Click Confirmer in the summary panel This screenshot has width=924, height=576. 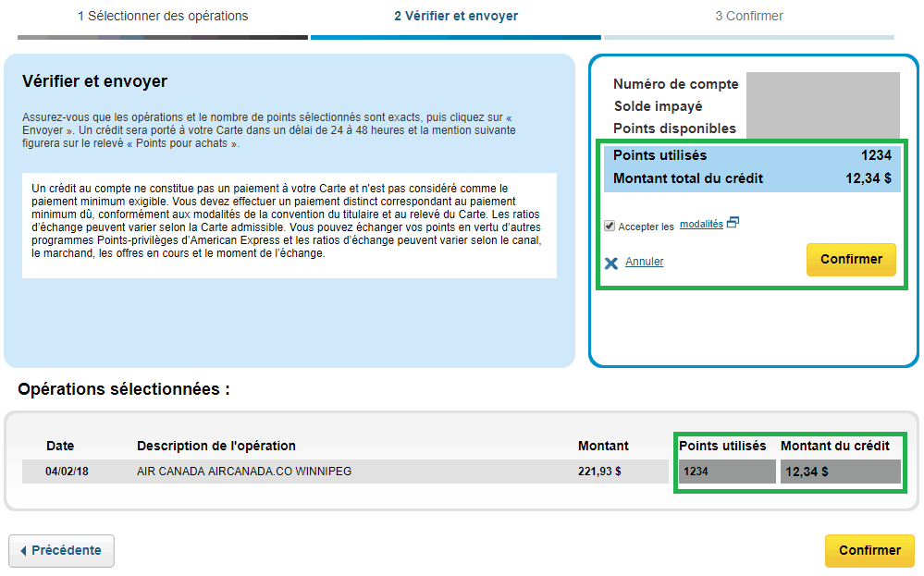click(x=851, y=260)
